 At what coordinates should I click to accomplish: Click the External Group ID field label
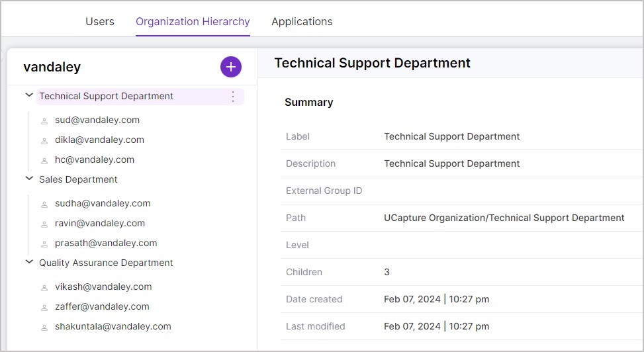coord(324,191)
